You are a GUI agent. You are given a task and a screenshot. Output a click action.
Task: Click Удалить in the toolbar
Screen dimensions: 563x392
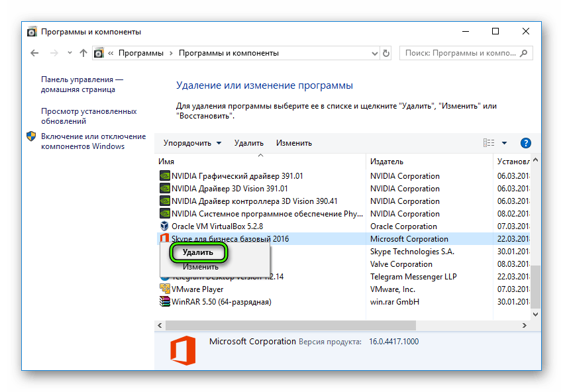[249, 143]
